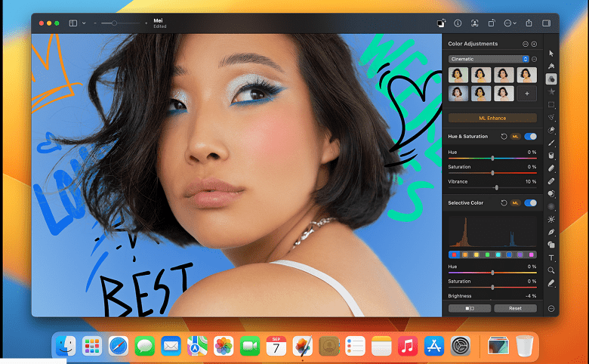Viewport: 589px width, 364px height.
Task: Select the Effects star tool
Action: click(551, 91)
